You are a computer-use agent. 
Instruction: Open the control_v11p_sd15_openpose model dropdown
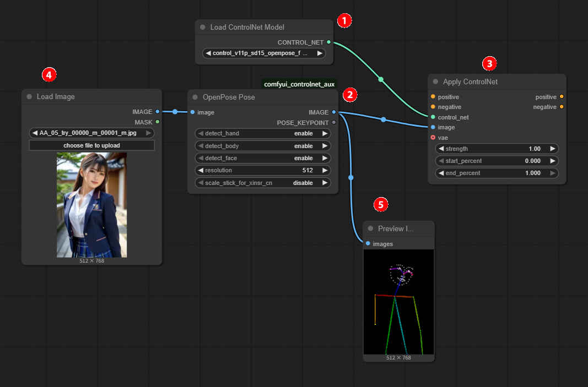[x=263, y=53]
